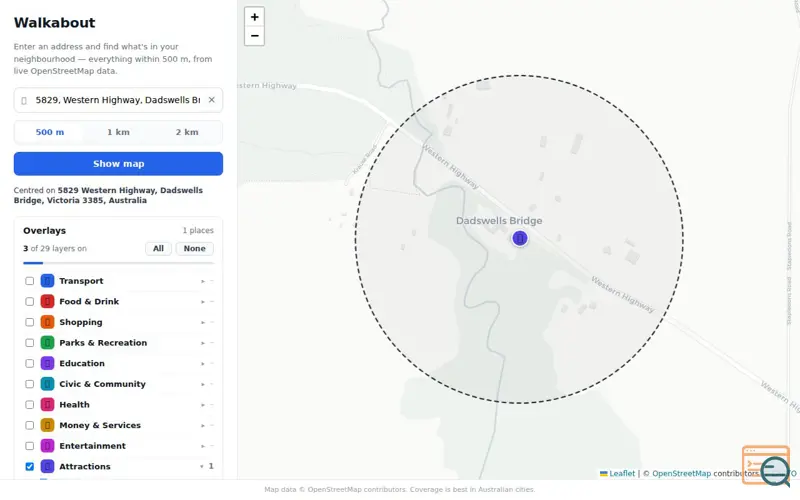The width and height of the screenshot is (800, 500).
Task: Click the purple attraction marker on map
Action: pyautogui.click(x=520, y=238)
